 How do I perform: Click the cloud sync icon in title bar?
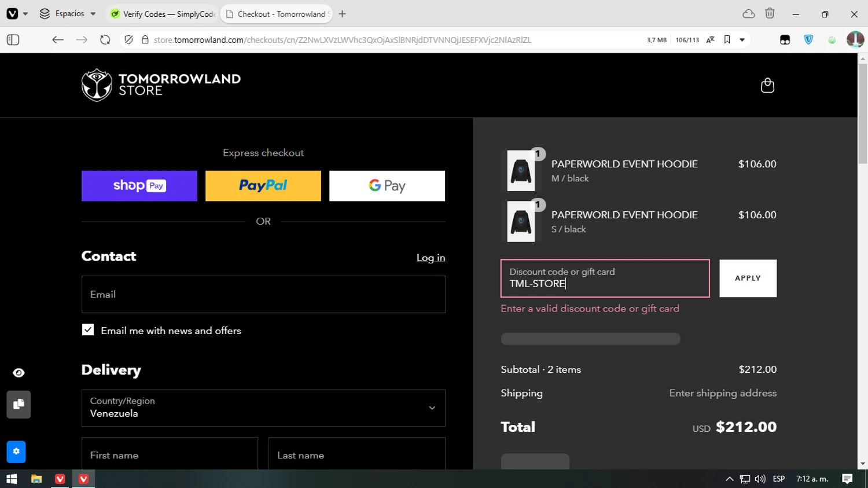click(x=749, y=14)
